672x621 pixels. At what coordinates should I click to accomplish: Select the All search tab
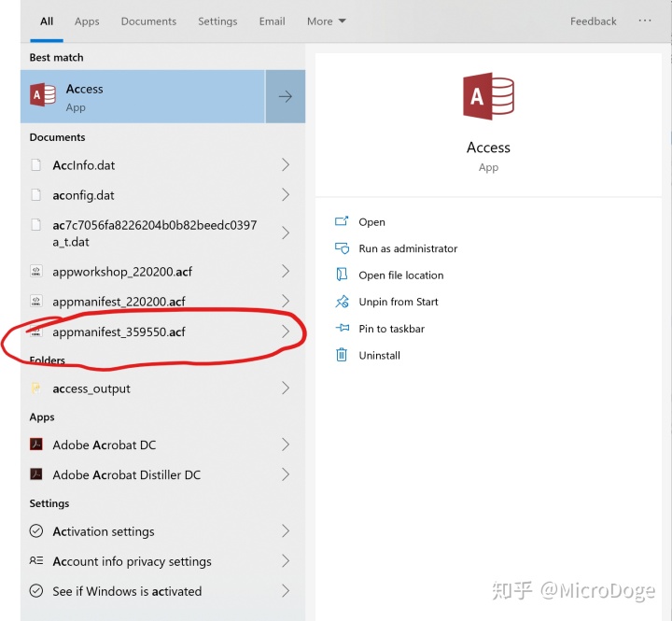pyautogui.click(x=47, y=21)
